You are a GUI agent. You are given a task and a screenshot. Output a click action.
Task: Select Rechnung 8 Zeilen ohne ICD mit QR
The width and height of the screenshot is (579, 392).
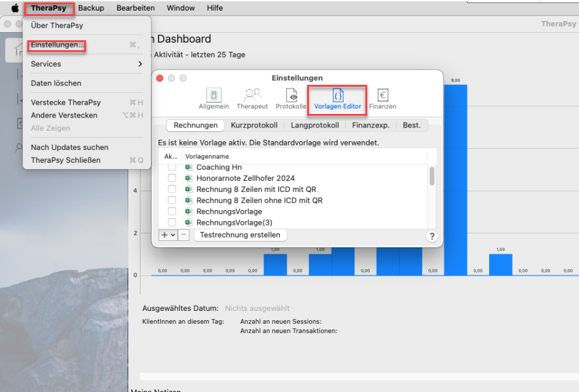tap(259, 201)
